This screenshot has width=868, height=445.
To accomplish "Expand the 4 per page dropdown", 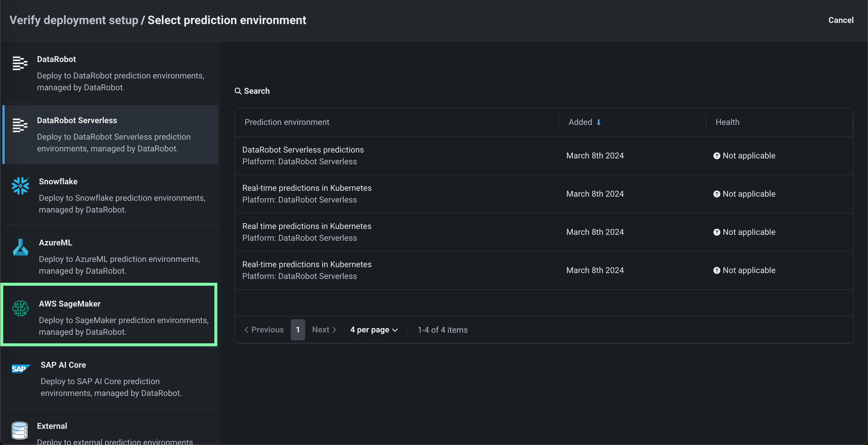I will click(x=374, y=330).
